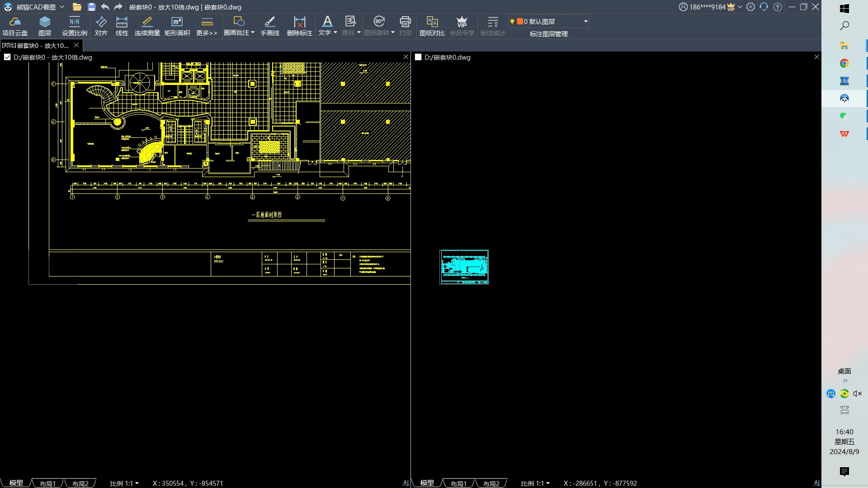The width and height of the screenshot is (868, 488).
Task: Close the left 放大10倍.dwg compare pane
Action: [x=406, y=57]
